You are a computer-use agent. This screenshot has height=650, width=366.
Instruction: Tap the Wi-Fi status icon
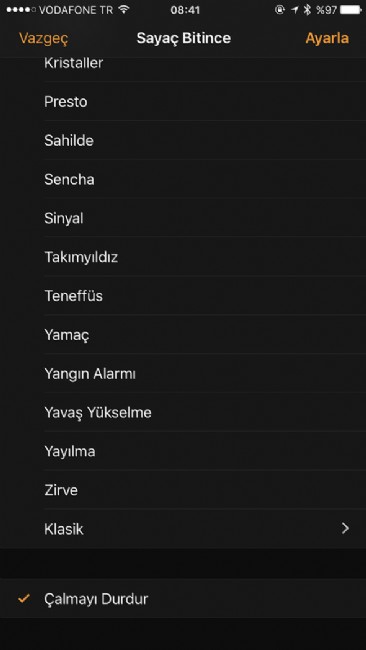click(x=124, y=10)
